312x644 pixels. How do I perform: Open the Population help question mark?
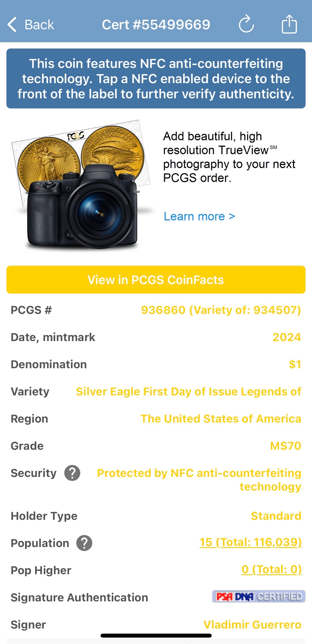tap(84, 543)
